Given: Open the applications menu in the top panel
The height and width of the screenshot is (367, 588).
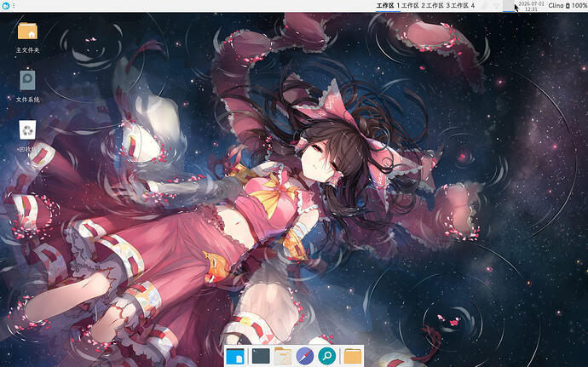Looking at the screenshot, I should [5, 6].
